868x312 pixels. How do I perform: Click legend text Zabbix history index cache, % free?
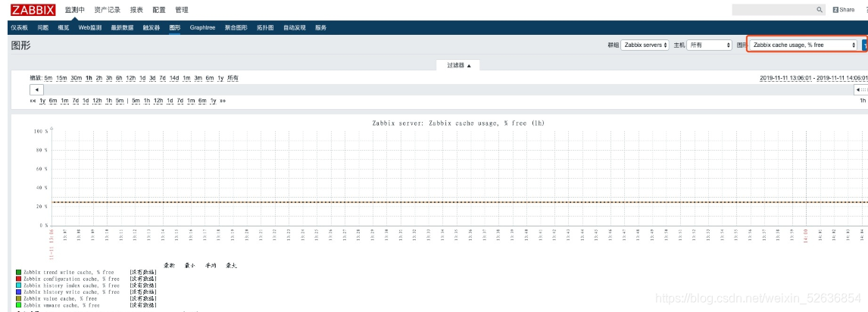(x=71, y=285)
